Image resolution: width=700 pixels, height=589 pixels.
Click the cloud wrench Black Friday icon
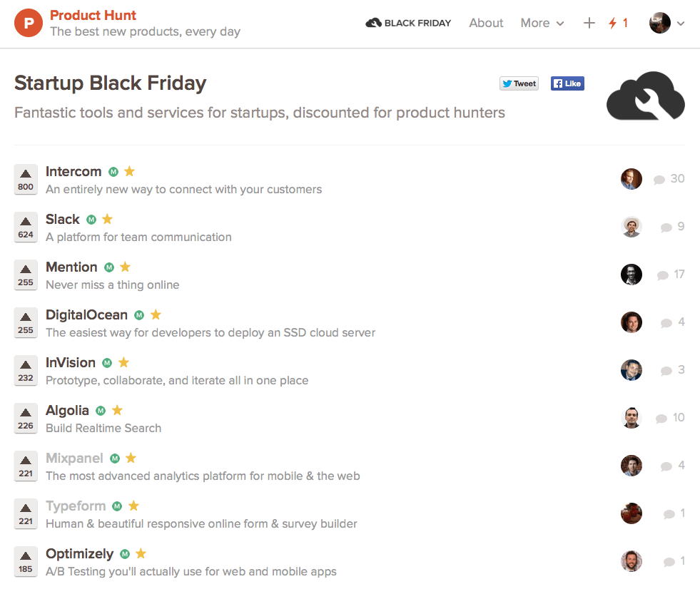point(645,96)
